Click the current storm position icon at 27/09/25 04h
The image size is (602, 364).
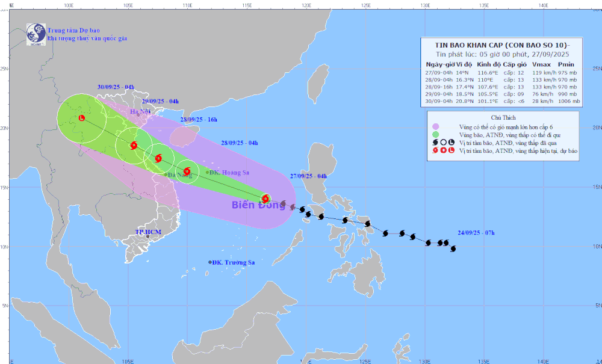[265, 199]
